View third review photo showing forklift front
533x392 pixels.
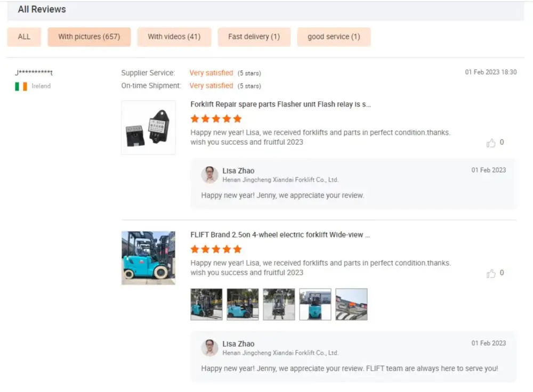point(279,304)
